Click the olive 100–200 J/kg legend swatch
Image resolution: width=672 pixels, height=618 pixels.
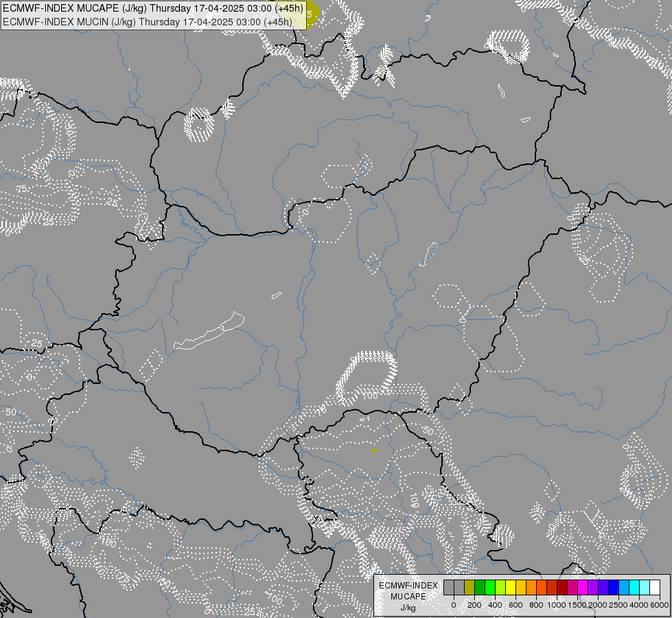(x=470, y=588)
